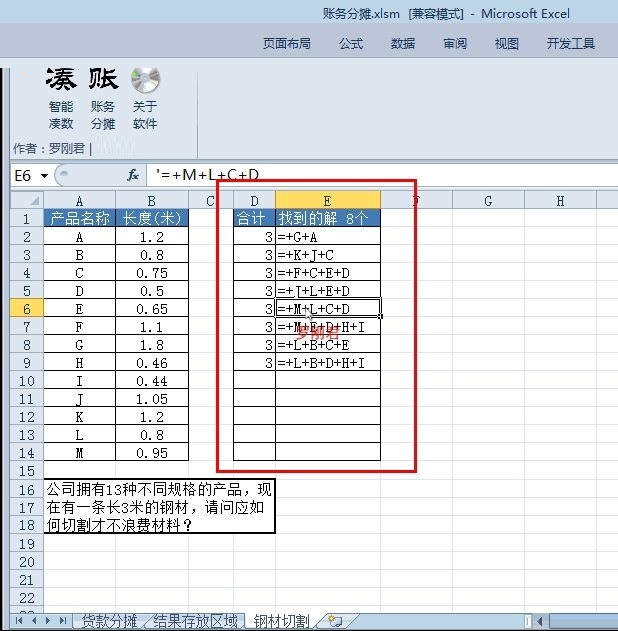This screenshot has height=631, width=618.
Task: Select column D header
Action: tap(254, 200)
